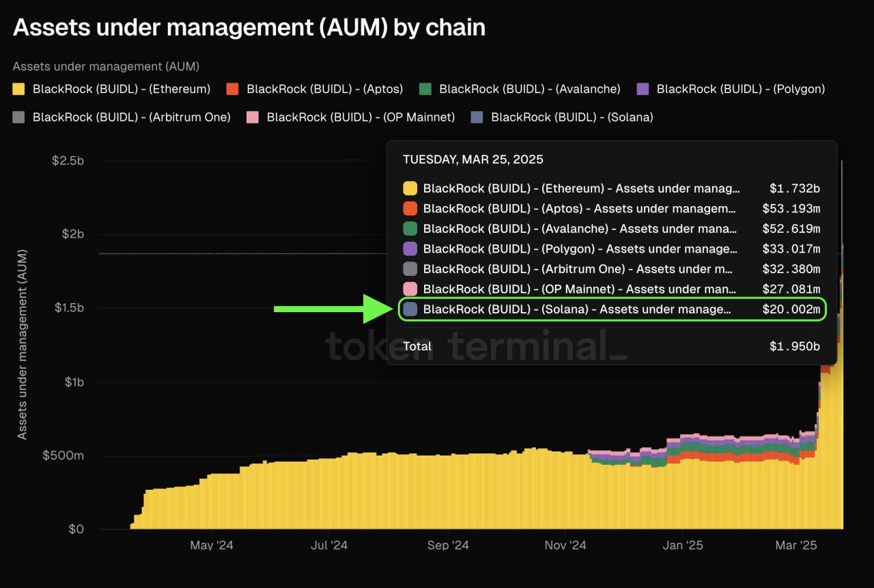The height and width of the screenshot is (588, 874).
Task: Click the Solana value $20.002m in tooltip
Action: point(791,309)
